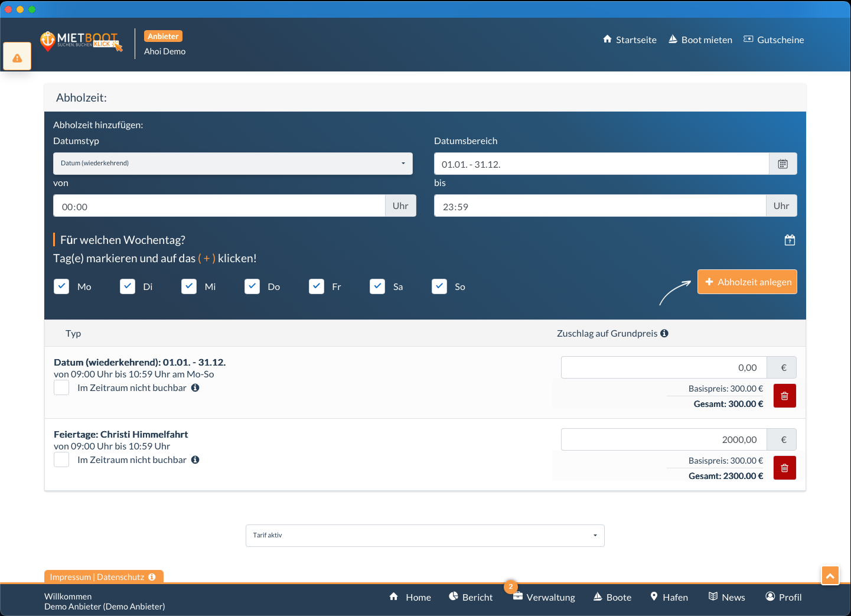This screenshot has height=616, width=851.
Task: Open the Datumsbereich calendar picker icon
Action: pos(782,164)
